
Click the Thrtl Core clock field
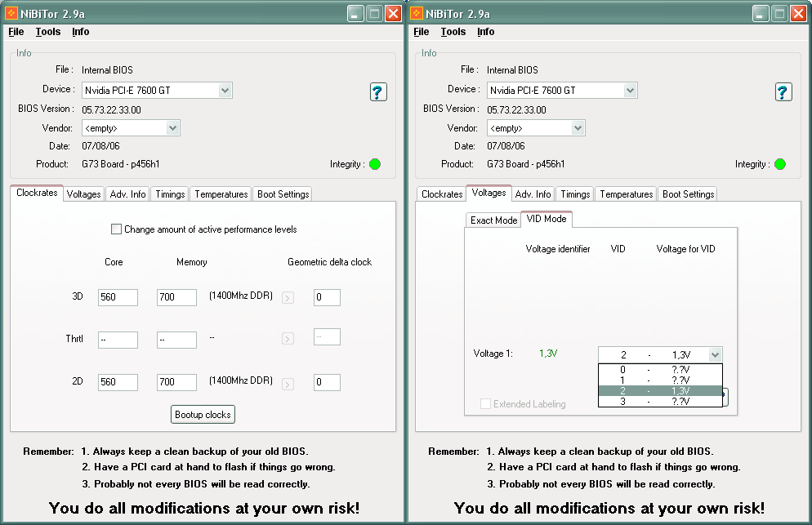click(118, 340)
